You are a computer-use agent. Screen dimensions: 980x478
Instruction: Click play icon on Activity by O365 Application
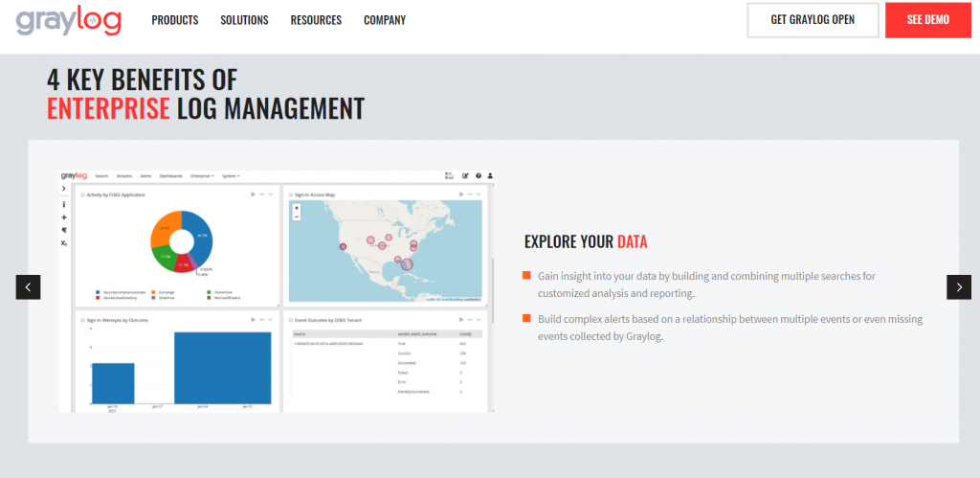click(x=253, y=194)
